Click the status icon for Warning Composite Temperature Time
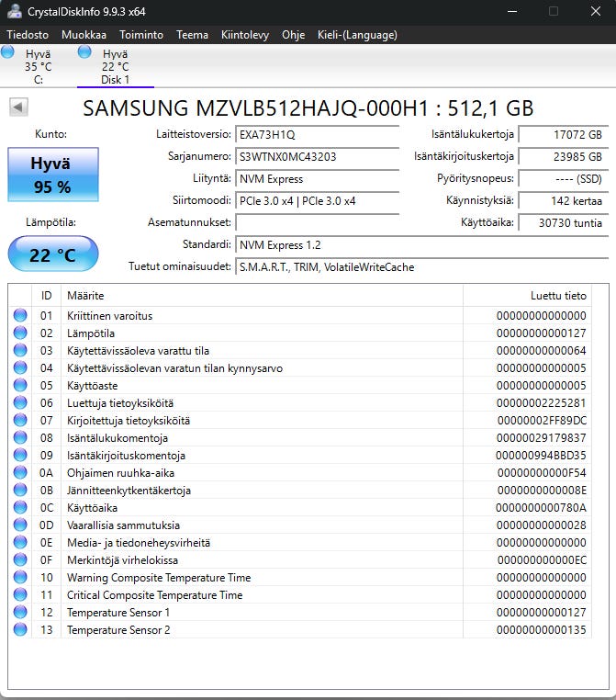 click(20, 577)
